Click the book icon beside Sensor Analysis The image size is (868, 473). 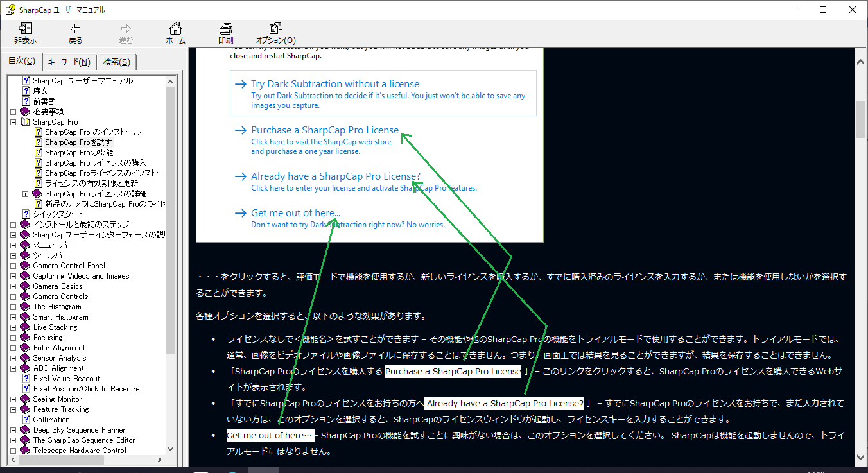26,358
